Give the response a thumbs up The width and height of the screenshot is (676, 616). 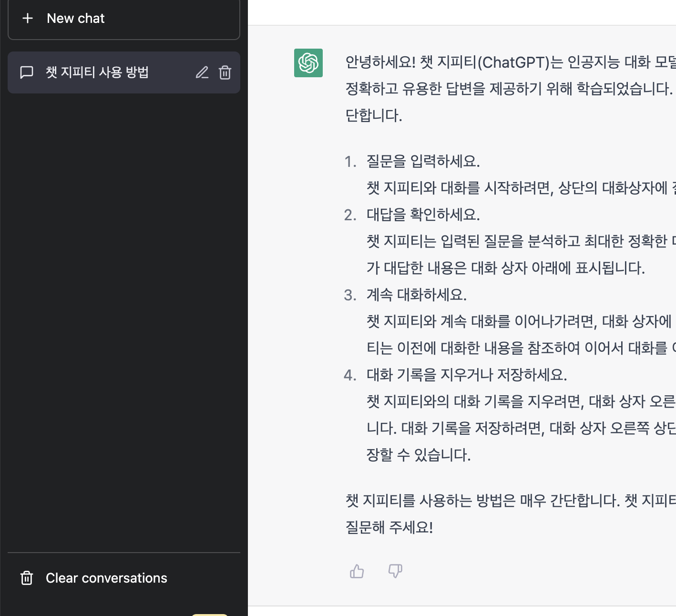[x=357, y=571]
